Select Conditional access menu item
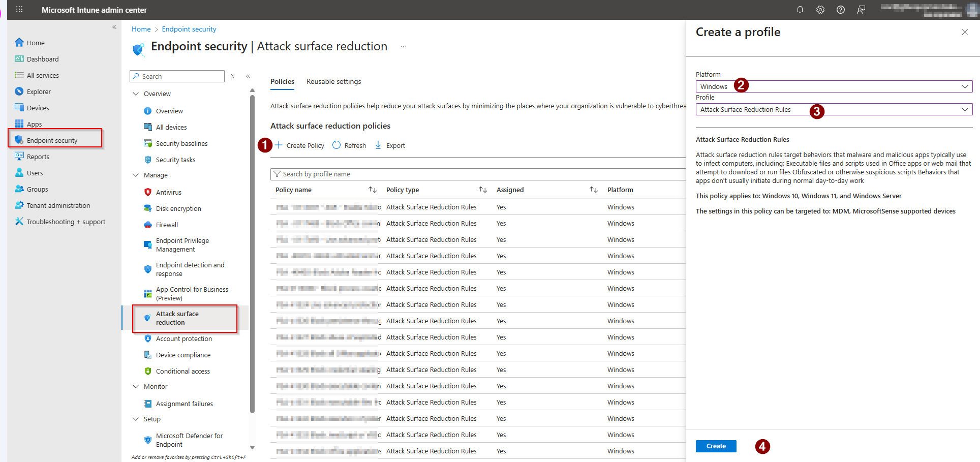The height and width of the screenshot is (462, 980). (x=183, y=371)
